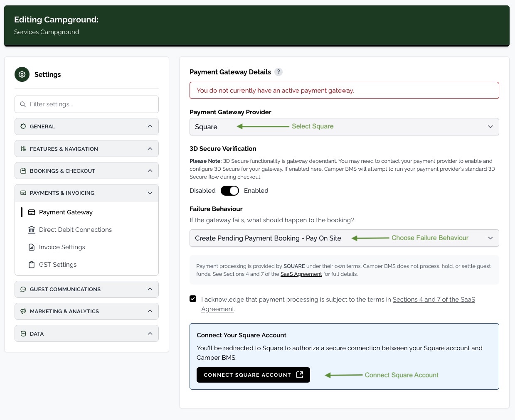Click the no active payment gateway alert
This screenshot has height=420, width=515.
[344, 90]
